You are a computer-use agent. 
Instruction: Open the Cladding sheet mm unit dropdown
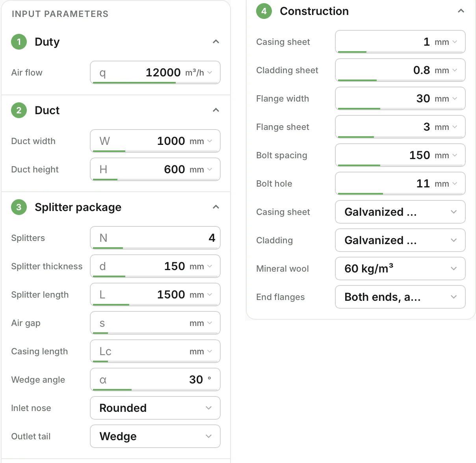(x=446, y=70)
